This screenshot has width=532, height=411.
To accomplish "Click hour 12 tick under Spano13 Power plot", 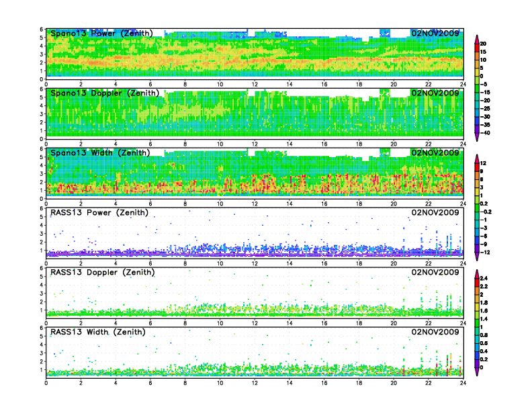I will (x=255, y=85).
